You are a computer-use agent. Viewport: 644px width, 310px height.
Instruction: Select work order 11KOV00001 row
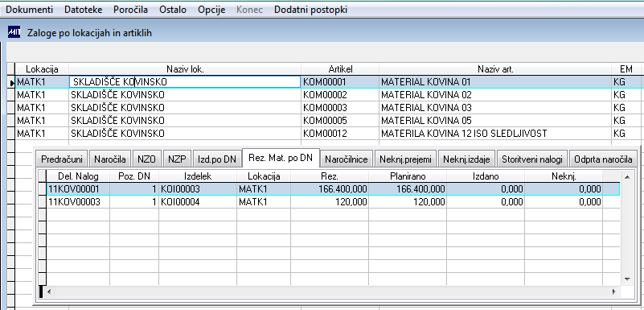click(x=333, y=189)
